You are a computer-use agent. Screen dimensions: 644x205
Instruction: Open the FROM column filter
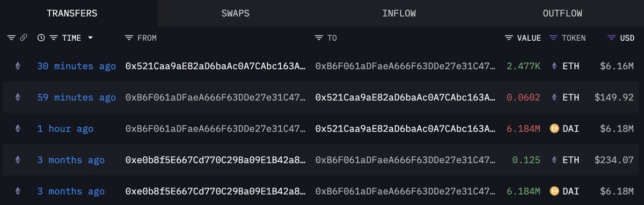click(129, 38)
